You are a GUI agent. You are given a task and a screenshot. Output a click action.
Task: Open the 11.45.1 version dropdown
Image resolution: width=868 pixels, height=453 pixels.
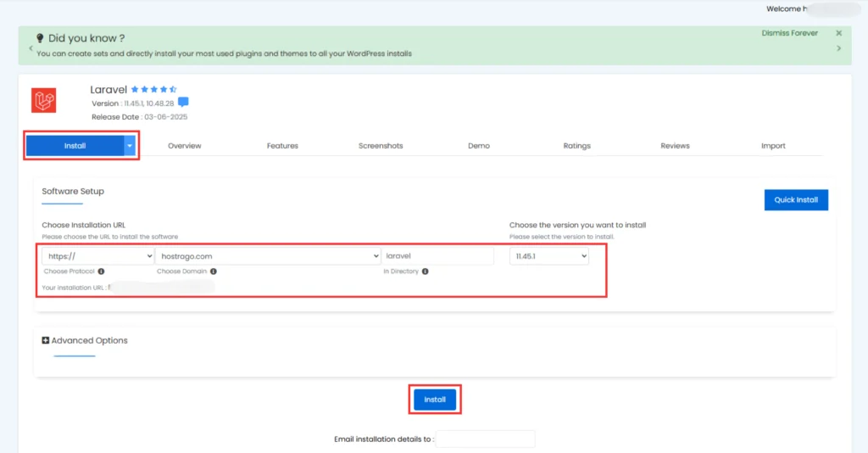click(549, 256)
